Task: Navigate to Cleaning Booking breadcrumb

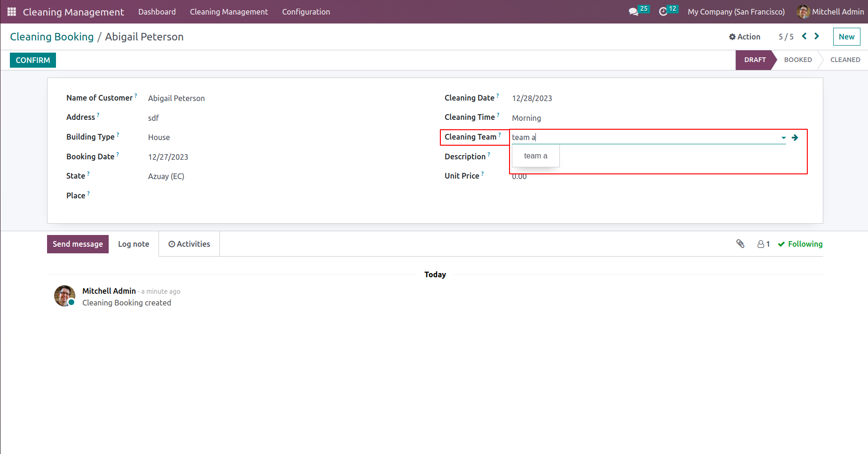Action: 52,37
